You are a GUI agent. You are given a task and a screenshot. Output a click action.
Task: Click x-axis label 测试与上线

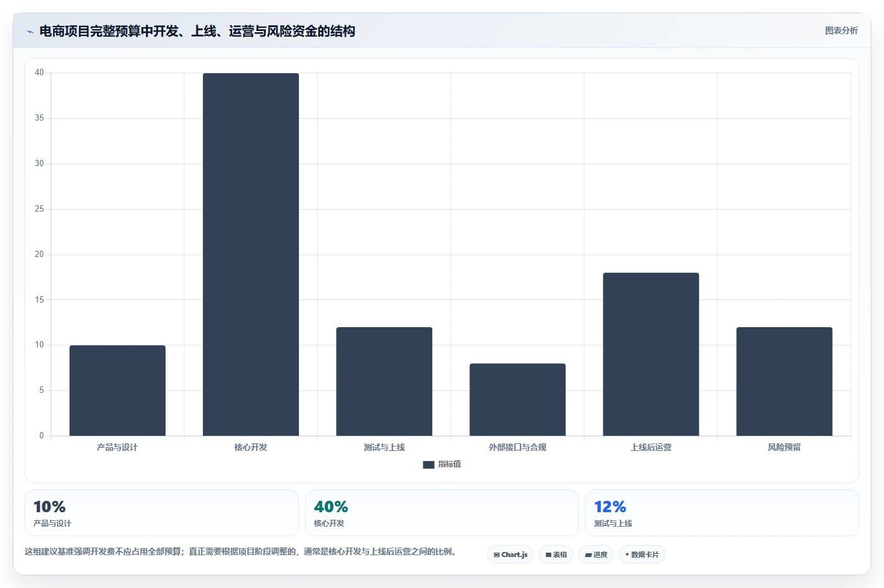(384, 447)
